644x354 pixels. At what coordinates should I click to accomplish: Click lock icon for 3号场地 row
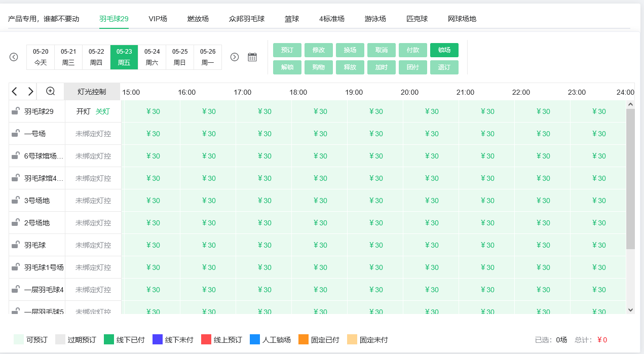pos(16,201)
